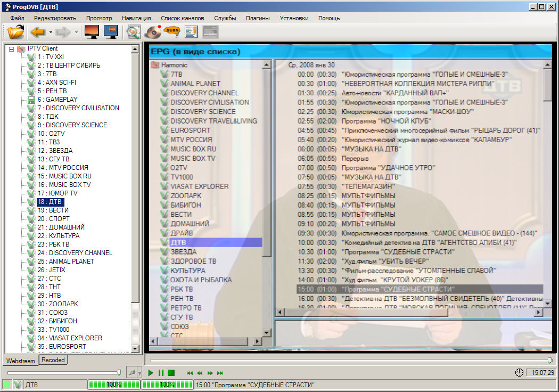Open the Помощь menu
The height and width of the screenshot is (392, 559).
point(329,18)
